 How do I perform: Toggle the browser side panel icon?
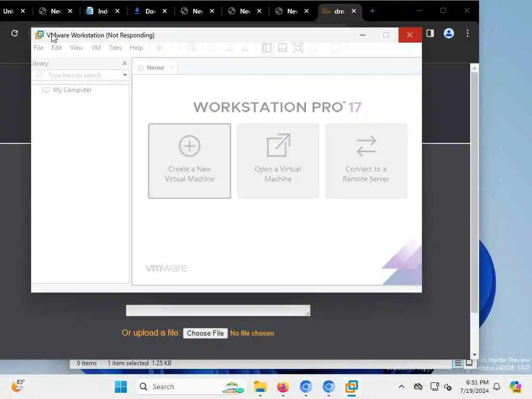tap(430, 33)
